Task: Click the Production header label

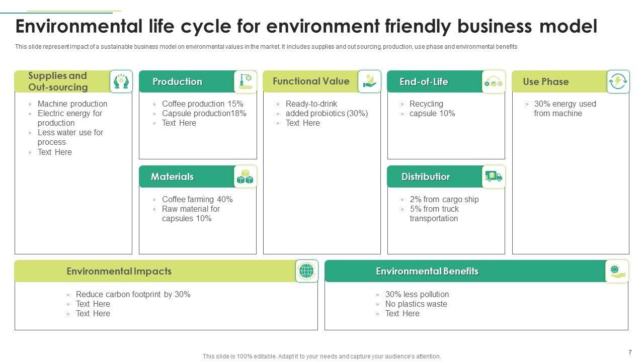Action: click(x=177, y=81)
